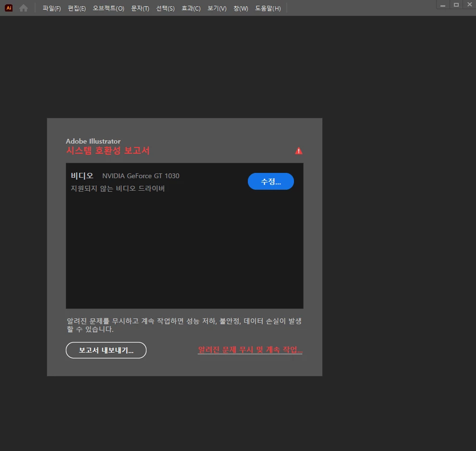Open the 문자(T) menu
Viewport: 476px width, 451px height.
(x=140, y=9)
